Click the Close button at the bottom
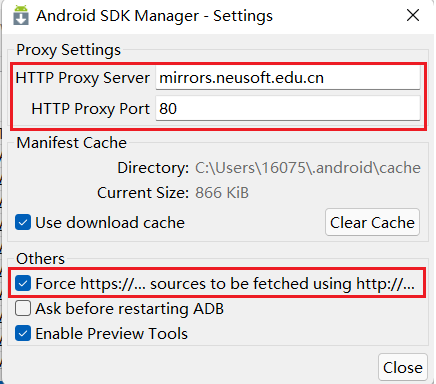436x384 pixels. click(403, 367)
